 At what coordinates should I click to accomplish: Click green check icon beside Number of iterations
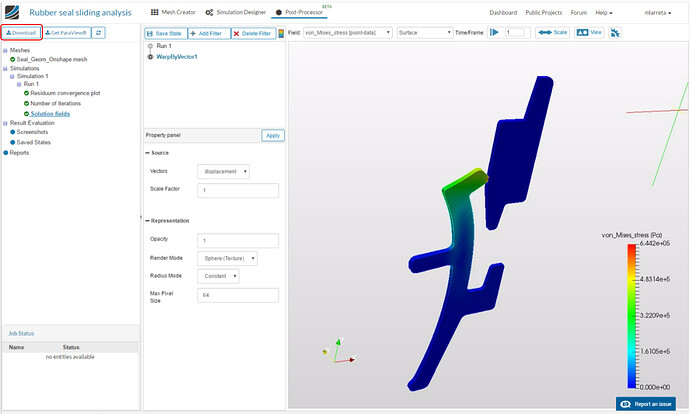26,103
